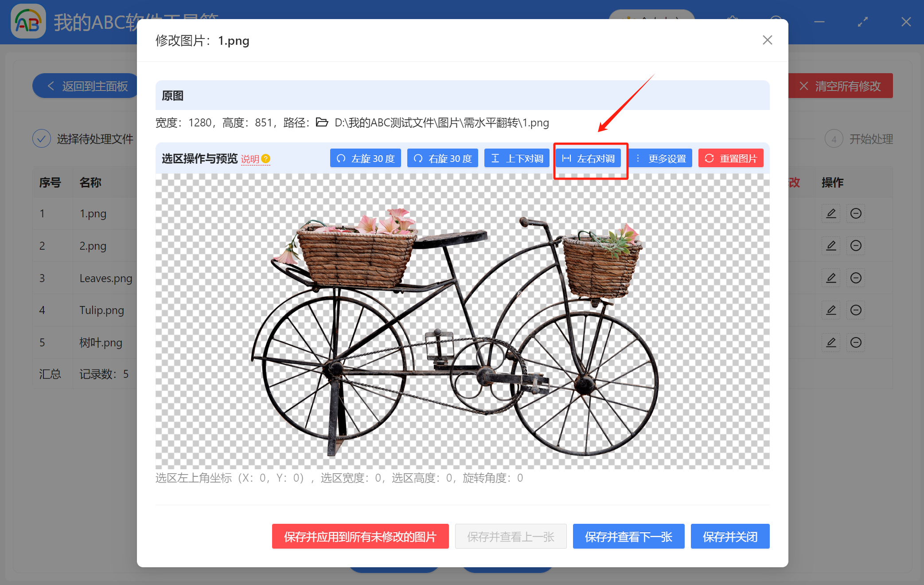Click 保存并应用到所有未修改的图片 button
This screenshot has width=924, height=585.
360,537
